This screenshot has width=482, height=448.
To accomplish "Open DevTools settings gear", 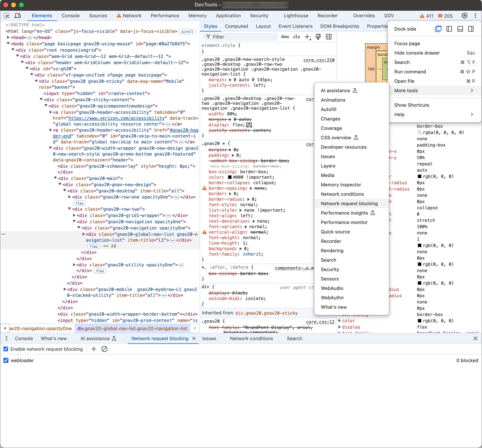I will [x=464, y=16].
